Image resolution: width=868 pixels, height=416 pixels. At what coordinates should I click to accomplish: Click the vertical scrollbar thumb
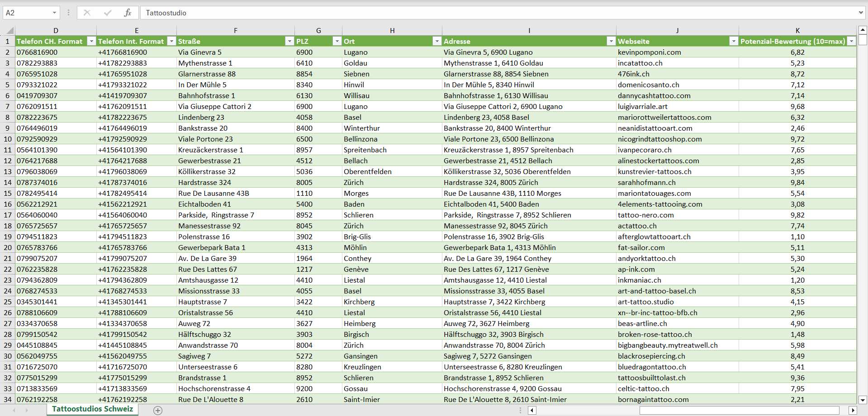tap(863, 40)
